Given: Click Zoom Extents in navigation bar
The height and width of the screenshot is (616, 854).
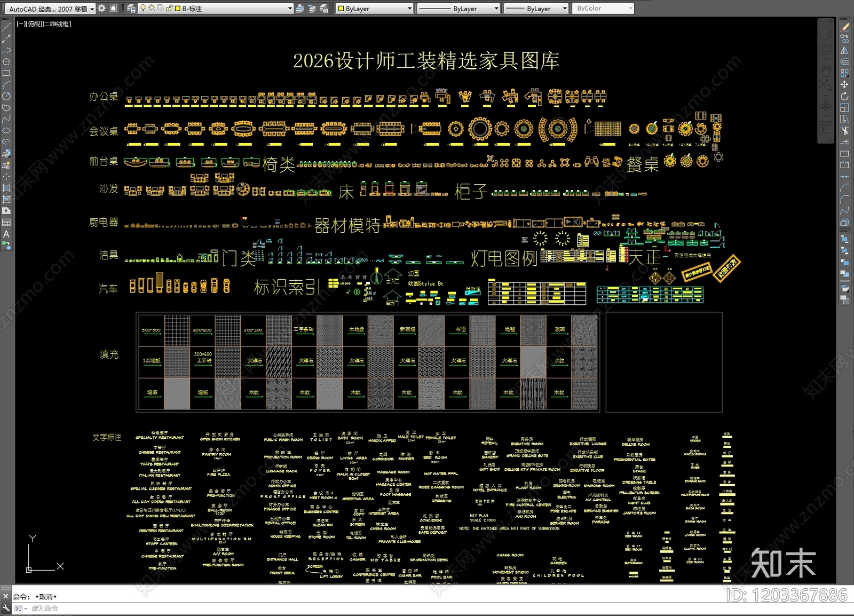Looking at the screenshot, I should click(x=826, y=86).
